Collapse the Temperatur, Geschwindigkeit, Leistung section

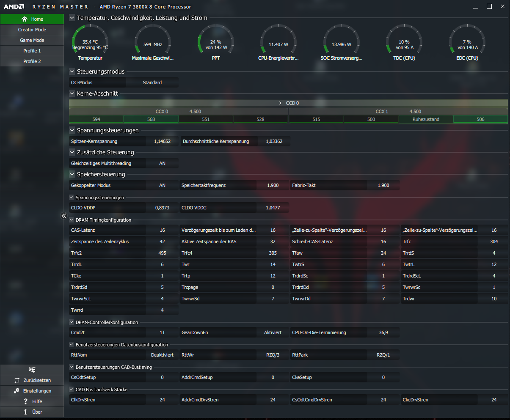pos(72,18)
